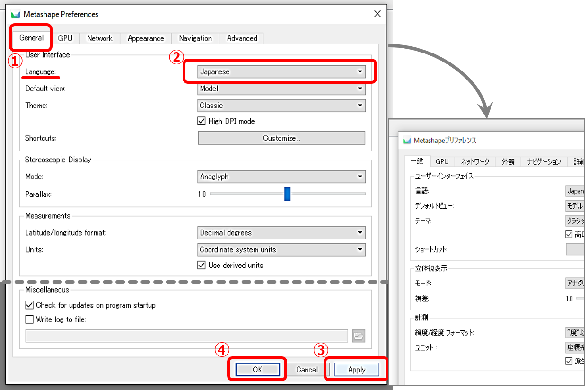The width and height of the screenshot is (588, 390).
Task: Open the Stereoscopic Mode dropdown showing Anaglyph
Action: (x=281, y=177)
